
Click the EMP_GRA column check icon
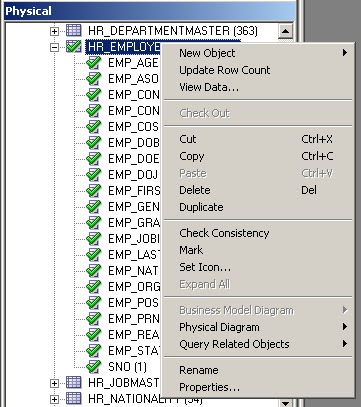[x=94, y=223]
